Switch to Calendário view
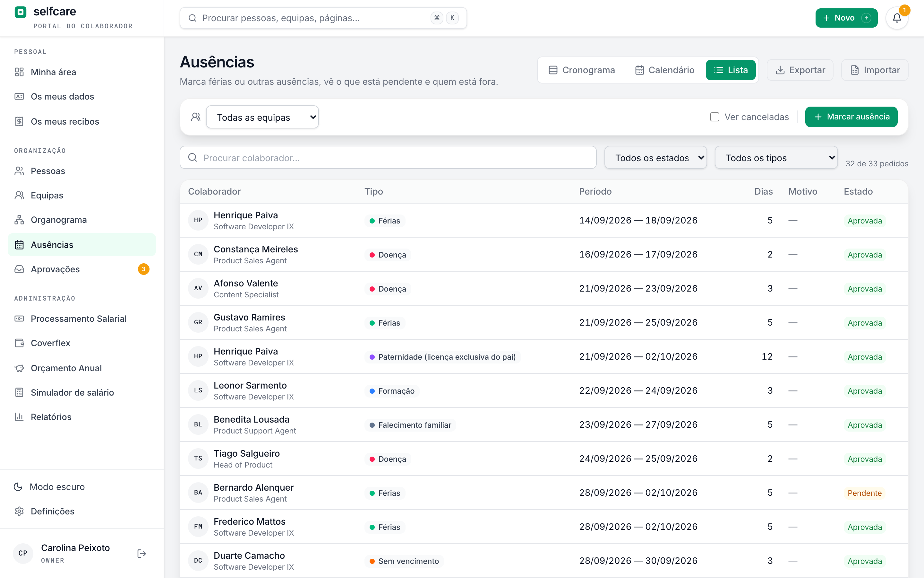Image resolution: width=924 pixels, height=578 pixels. point(664,70)
